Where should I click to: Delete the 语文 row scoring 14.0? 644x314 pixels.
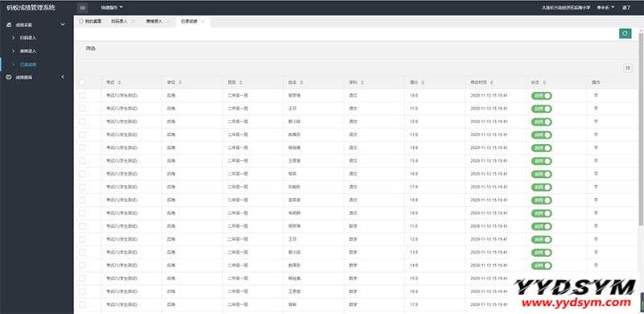coord(596,147)
